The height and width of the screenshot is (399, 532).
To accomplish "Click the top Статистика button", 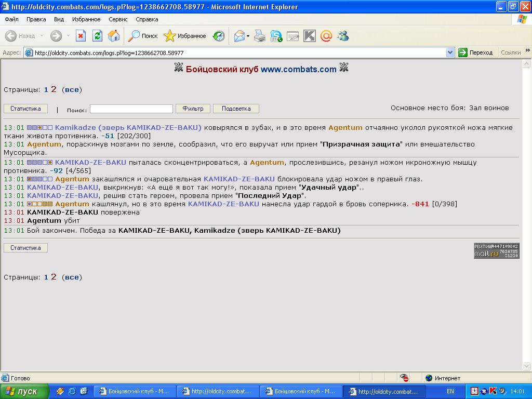I will pos(26,109).
